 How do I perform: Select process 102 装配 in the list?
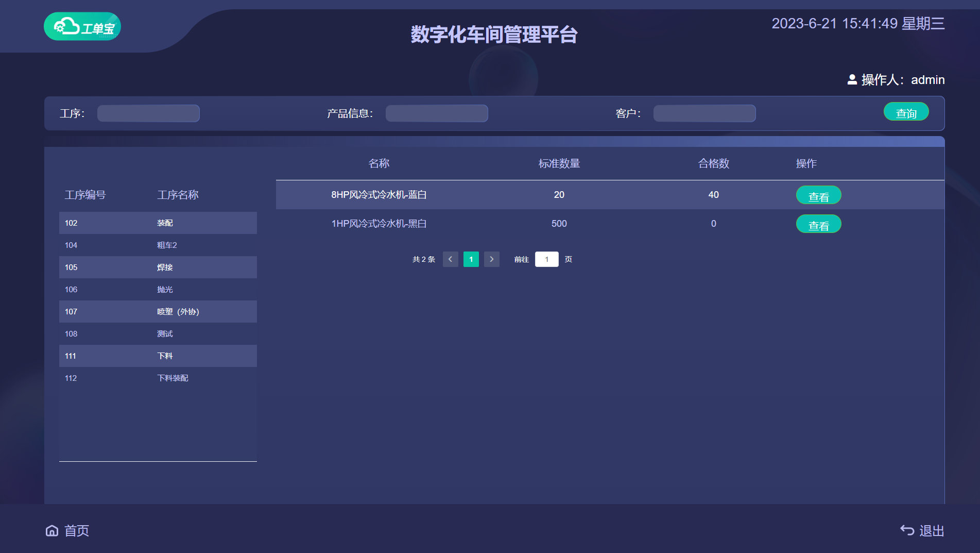(158, 223)
